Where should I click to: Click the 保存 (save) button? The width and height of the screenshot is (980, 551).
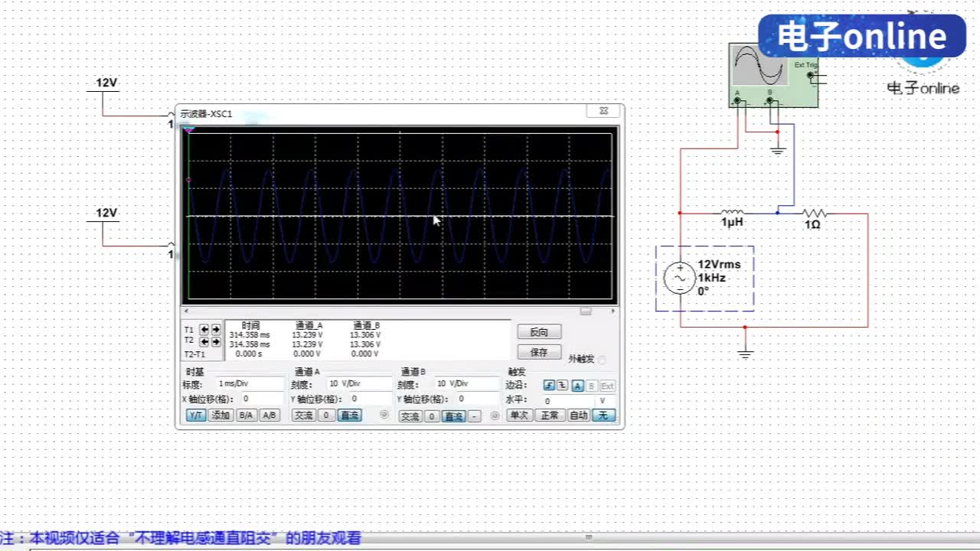tap(539, 352)
